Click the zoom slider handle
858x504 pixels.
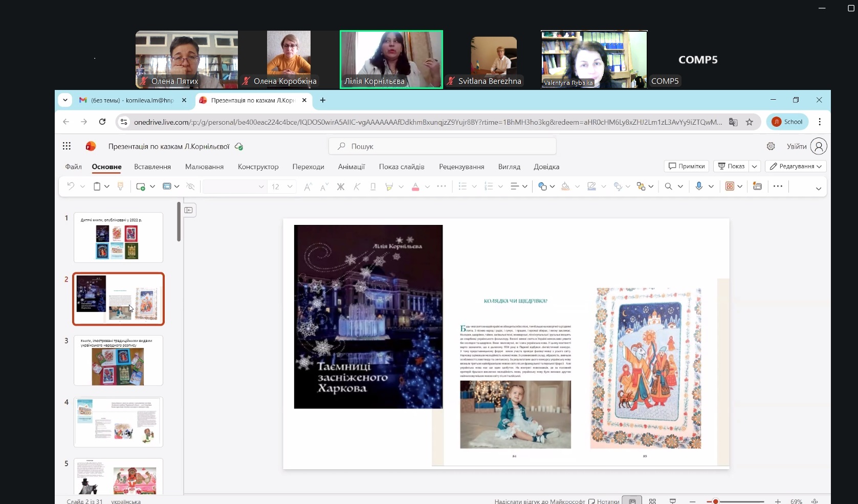click(x=715, y=501)
